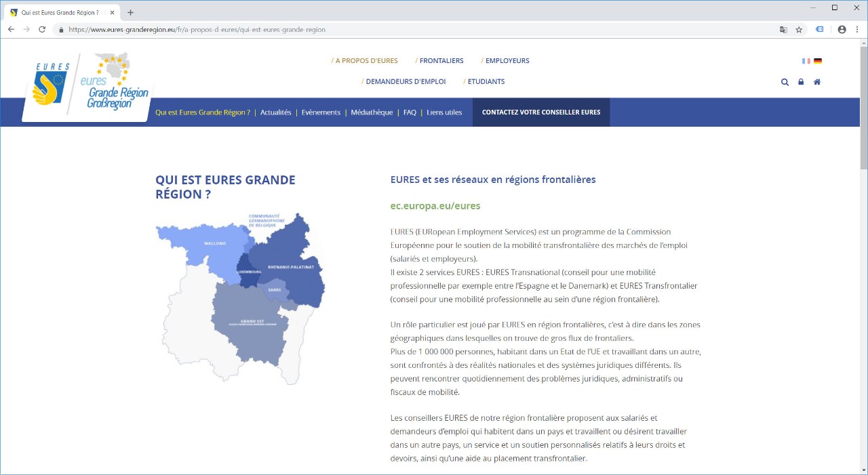
Task: Close the Qui est Eures tab
Action: 113,12
